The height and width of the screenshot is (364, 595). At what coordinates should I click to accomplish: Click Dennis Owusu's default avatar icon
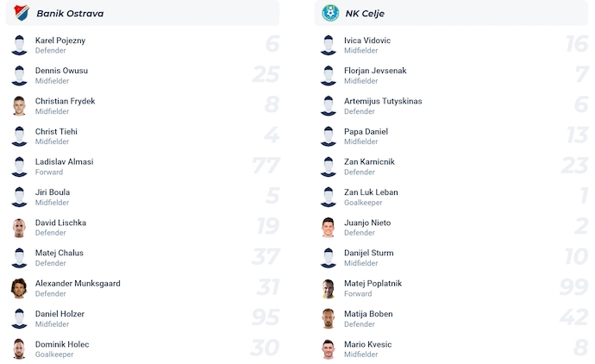pos(20,76)
